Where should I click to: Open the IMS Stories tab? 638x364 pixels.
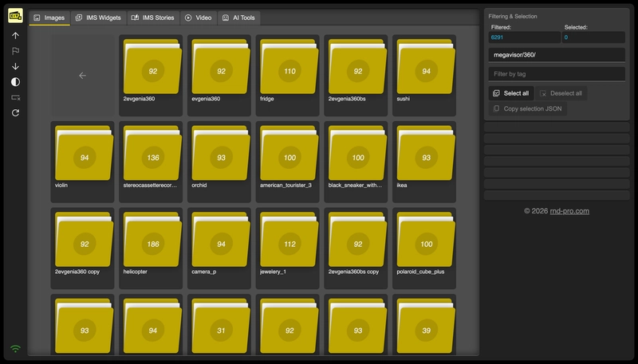pyautogui.click(x=152, y=18)
